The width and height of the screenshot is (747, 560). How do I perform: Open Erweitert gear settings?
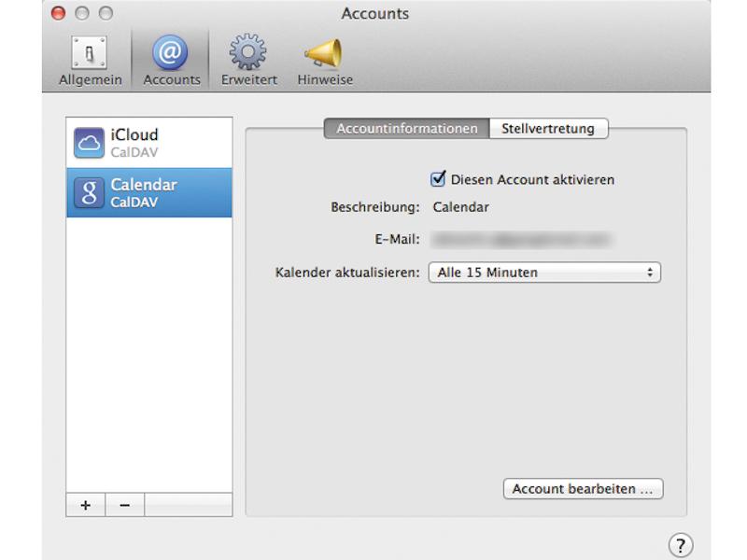248,61
